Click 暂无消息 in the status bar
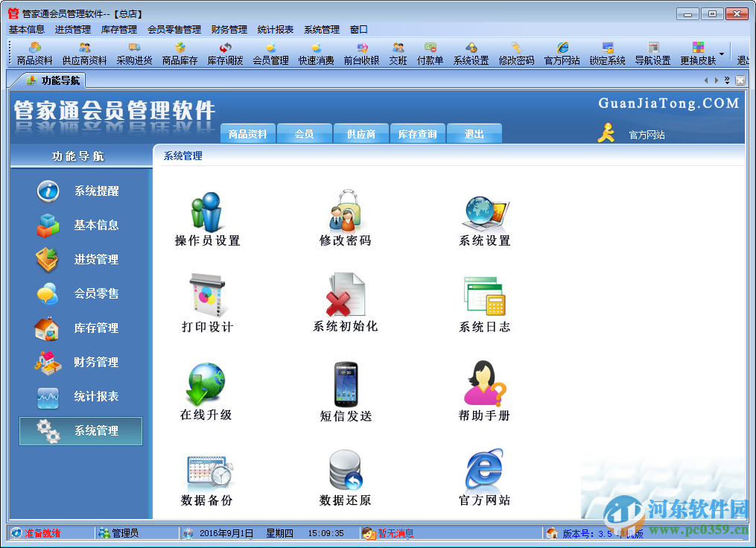The width and height of the screenshot is (756, 548). pos(396,533)
